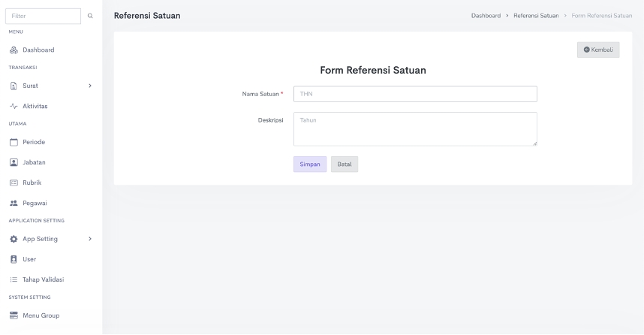Click the App Setting gear icon
The image size is (644, 335).
14,239
